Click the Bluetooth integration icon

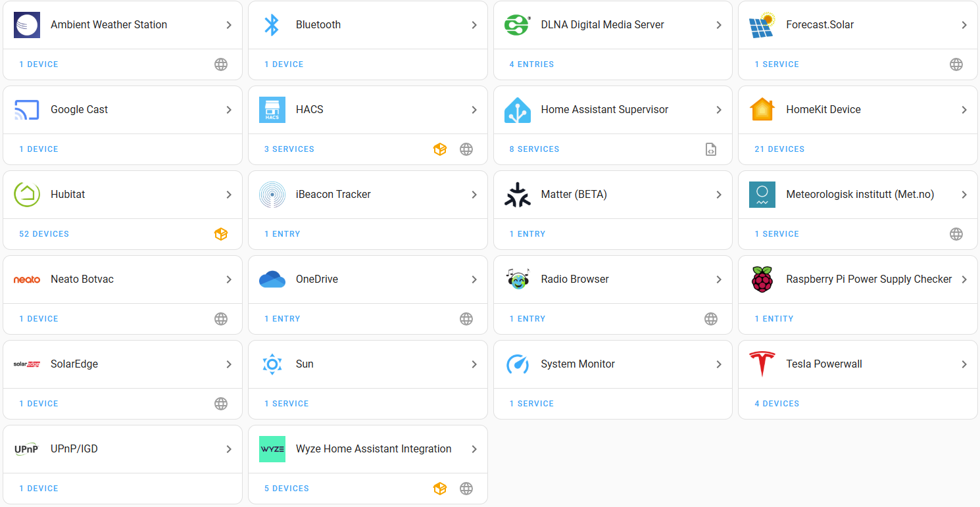pyautogui.click(x=272, y=25)
